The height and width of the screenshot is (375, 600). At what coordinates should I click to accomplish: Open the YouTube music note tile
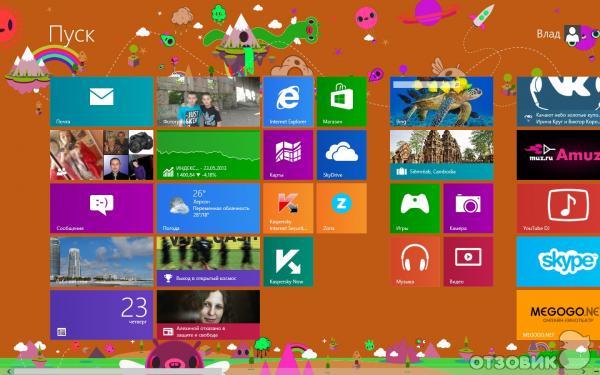point(558,208)
